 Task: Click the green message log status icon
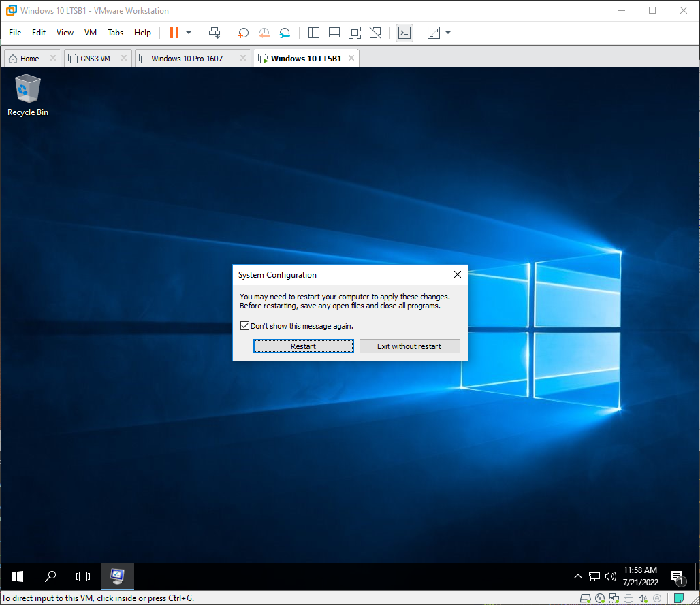point(679,598)
